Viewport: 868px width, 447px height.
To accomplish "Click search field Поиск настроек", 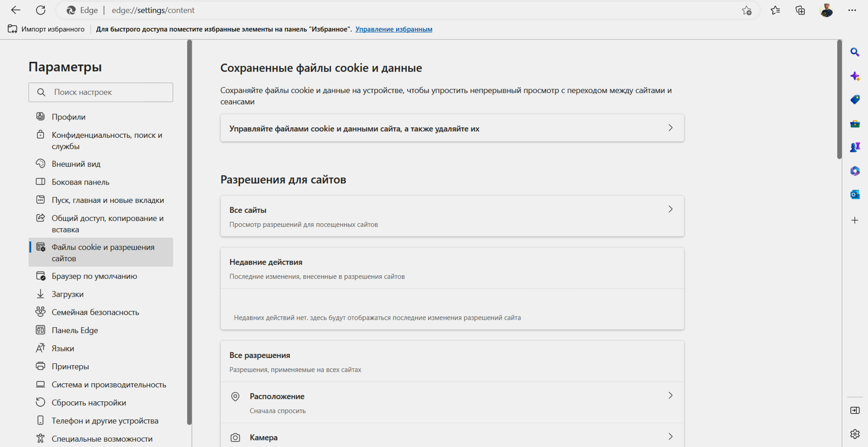I will click(x=101, y=92).
